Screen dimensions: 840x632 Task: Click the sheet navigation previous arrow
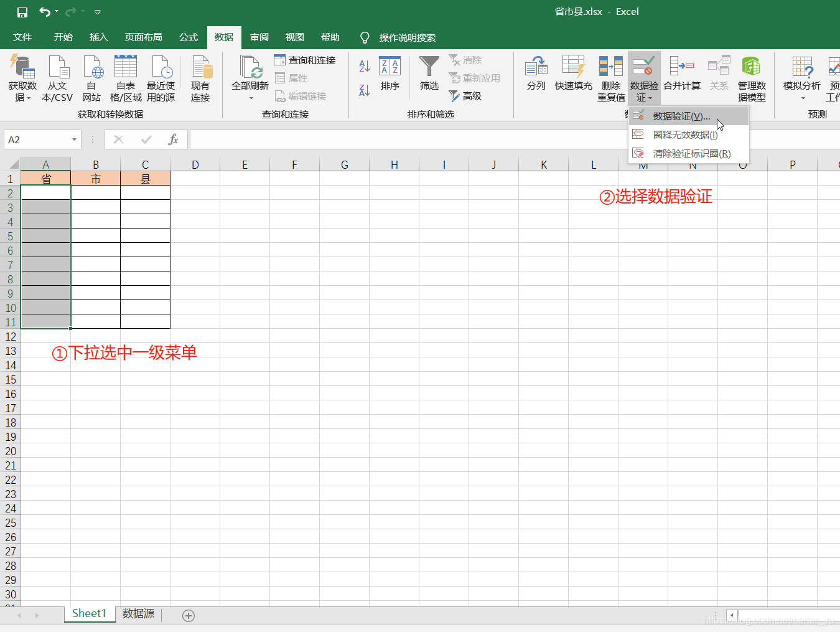(19, 615)
